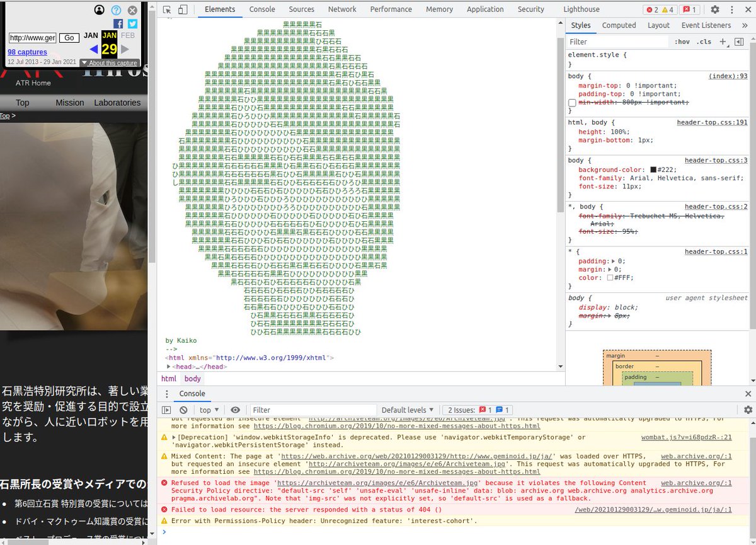Expand the head element in DOM tree
This screenshot has width=756, height=545.
169,367
